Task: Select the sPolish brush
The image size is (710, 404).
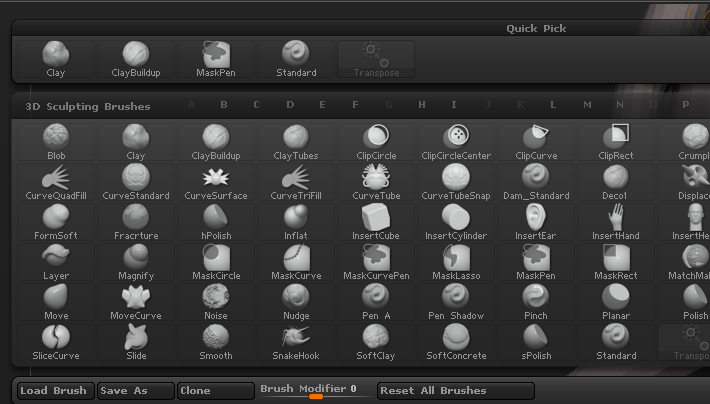Action: 536,342
